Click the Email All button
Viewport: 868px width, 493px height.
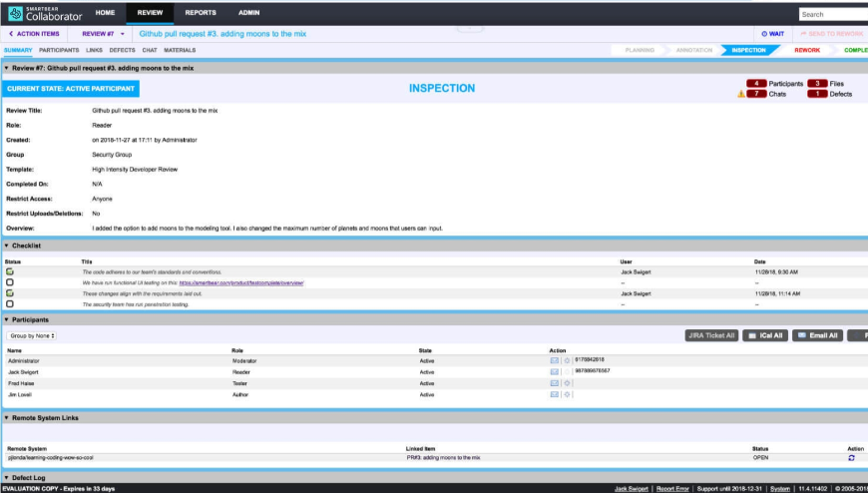click(816, 336)
